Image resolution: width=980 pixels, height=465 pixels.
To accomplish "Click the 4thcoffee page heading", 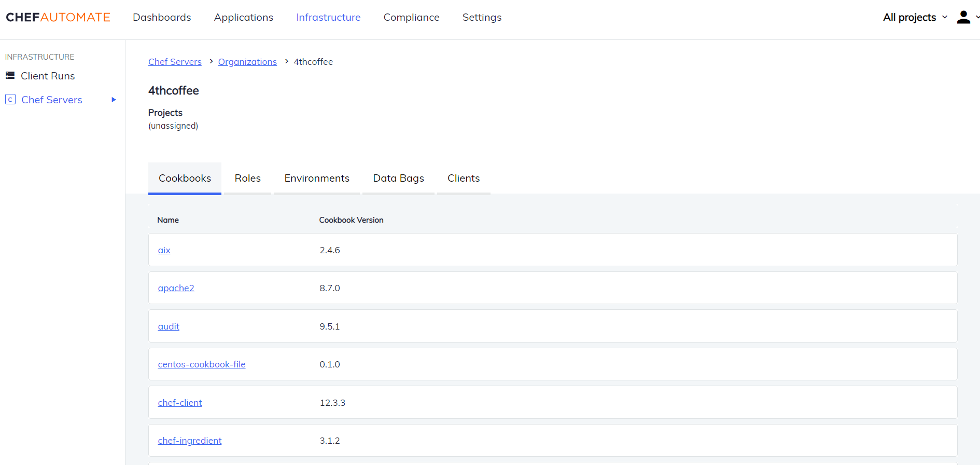I will point(174,90).
